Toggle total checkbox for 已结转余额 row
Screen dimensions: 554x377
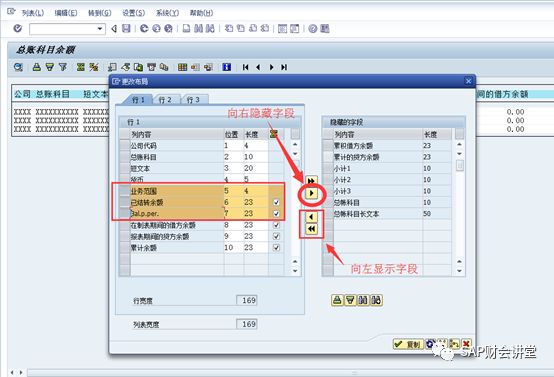(276, 202)
